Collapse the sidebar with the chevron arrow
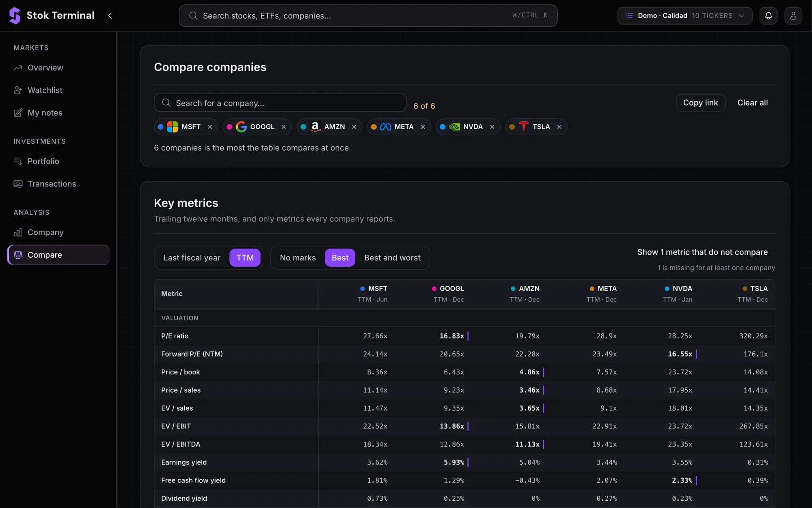812x508 pixels. pyautogui.click(x=110, y=15)
